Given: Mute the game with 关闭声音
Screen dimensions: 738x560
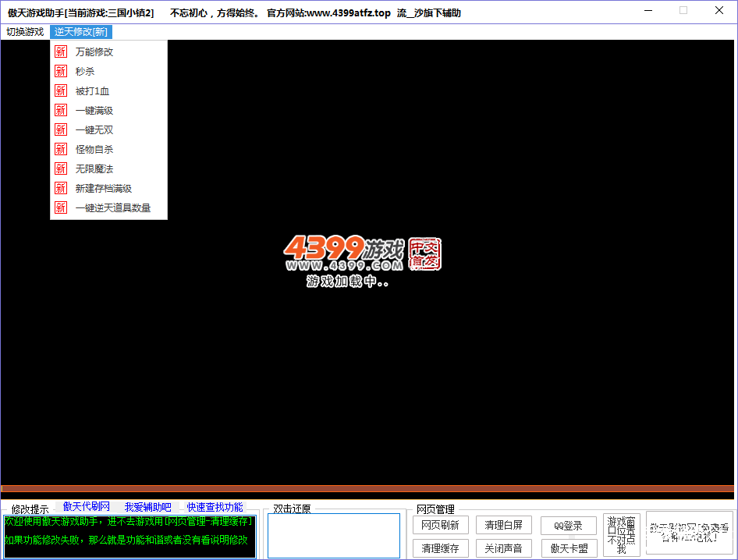Looking at the screenshot, I should (x=504, y=548).
